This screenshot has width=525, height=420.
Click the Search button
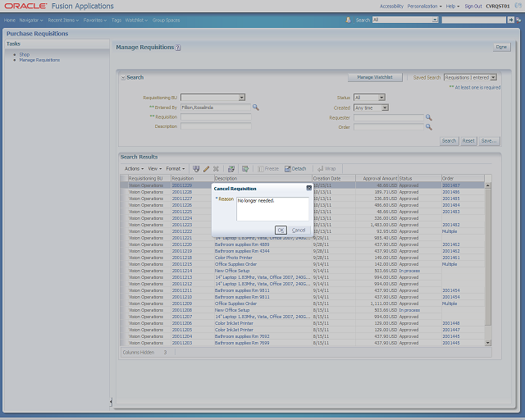[449, 141]
